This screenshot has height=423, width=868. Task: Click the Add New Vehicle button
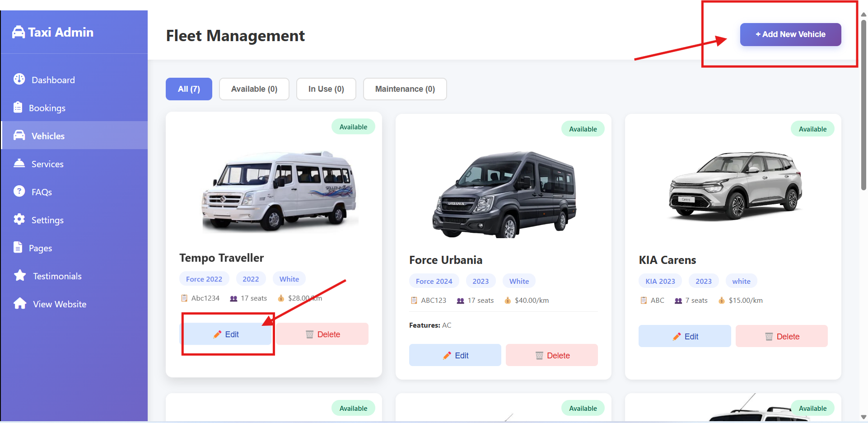pos(790,34)
